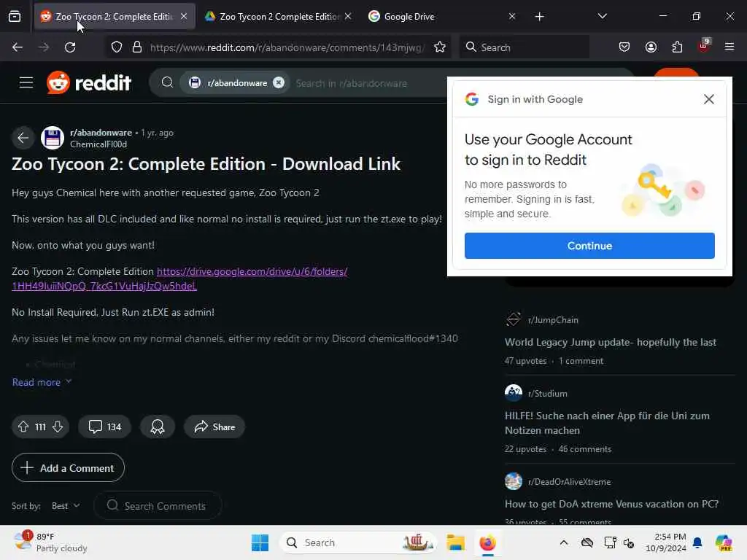Go back from post with arrow button
Screen dimensions: 747x560
click(x=23, y=138)
